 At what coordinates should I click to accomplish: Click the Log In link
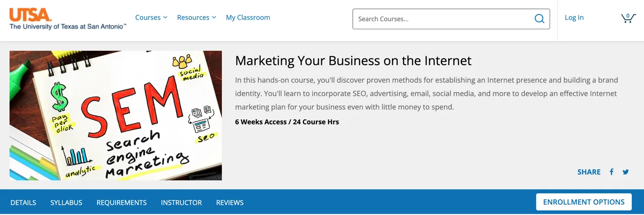point(574,18)
